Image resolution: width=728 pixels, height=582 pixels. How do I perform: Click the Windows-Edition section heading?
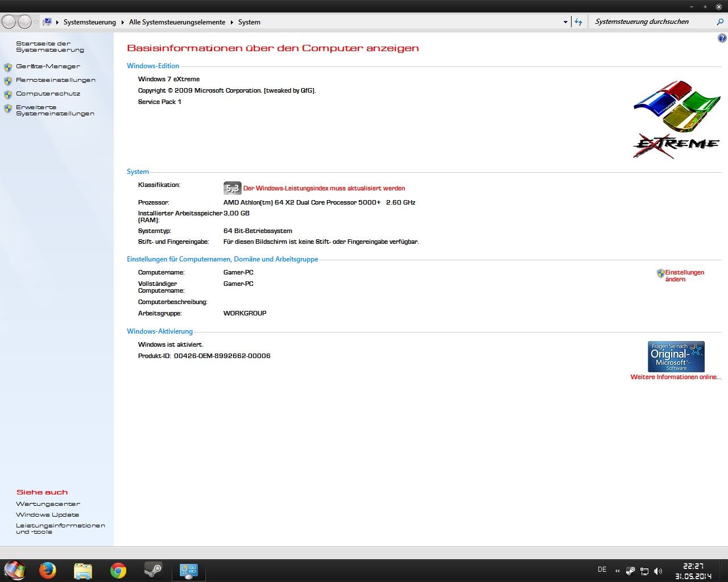click(x=153, y=66)
